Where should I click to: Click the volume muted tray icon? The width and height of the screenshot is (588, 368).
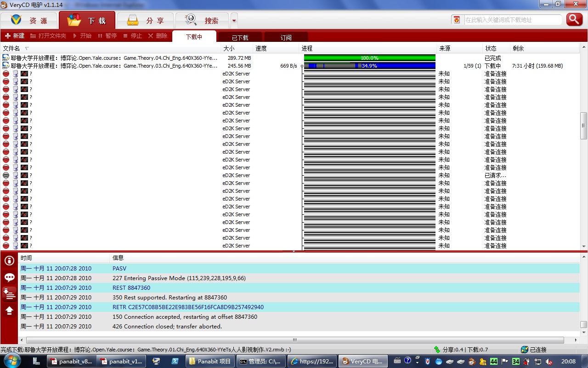(548, 362)
